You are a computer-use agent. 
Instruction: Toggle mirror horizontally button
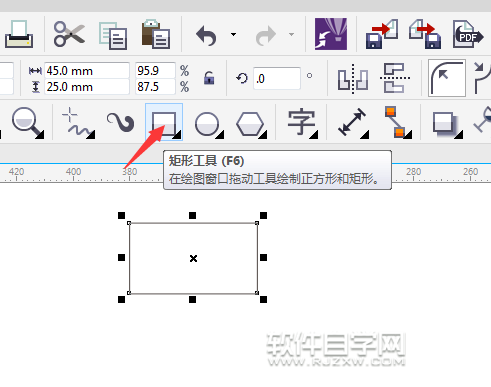pos(353,79)
